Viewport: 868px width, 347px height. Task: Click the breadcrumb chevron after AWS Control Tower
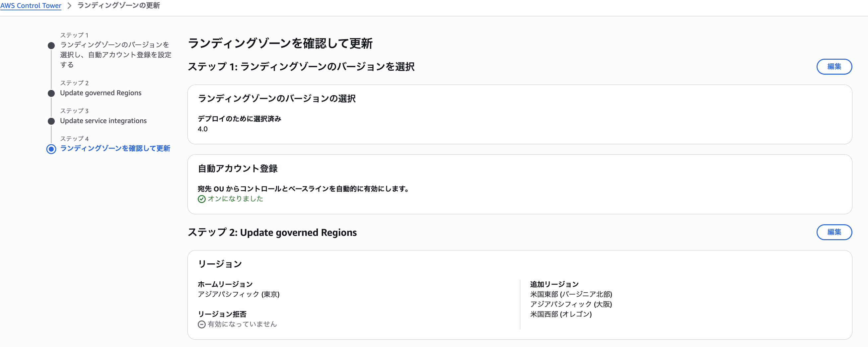point(70,5)
